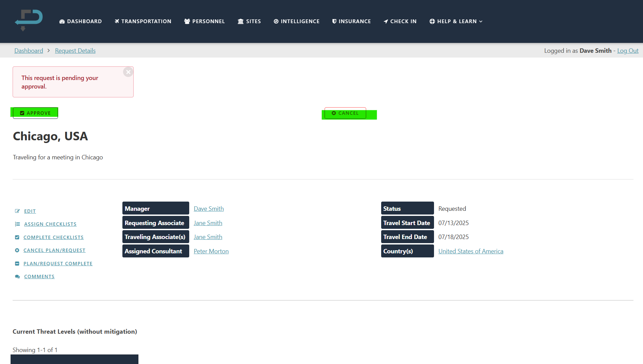Open manager Dave Smith's profile
The width and height of the screenshot is (643, 364).
(209, 209)
